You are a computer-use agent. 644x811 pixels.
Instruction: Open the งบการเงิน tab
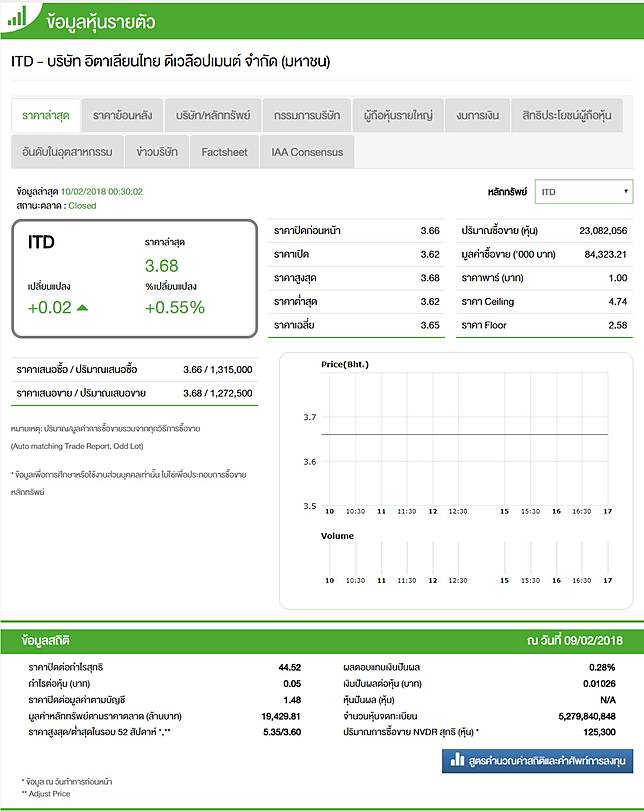pos(477,115)
